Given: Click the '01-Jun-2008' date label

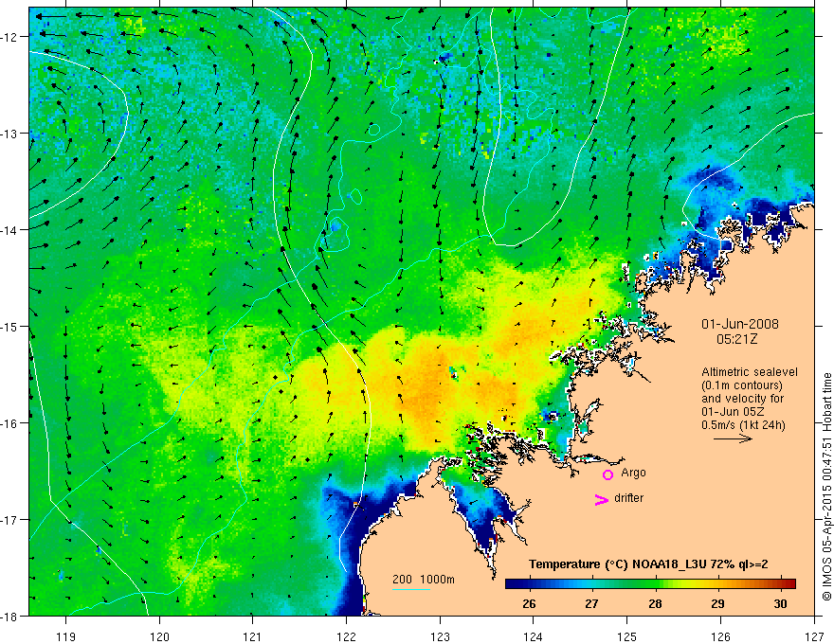Looking at the screenshot, I should 739,324.
